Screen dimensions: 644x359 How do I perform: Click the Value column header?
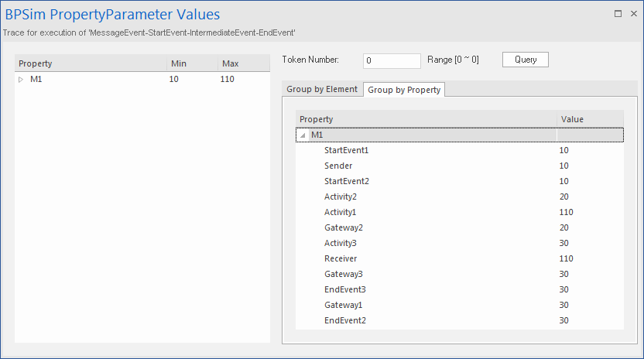[x=590, y=119]
